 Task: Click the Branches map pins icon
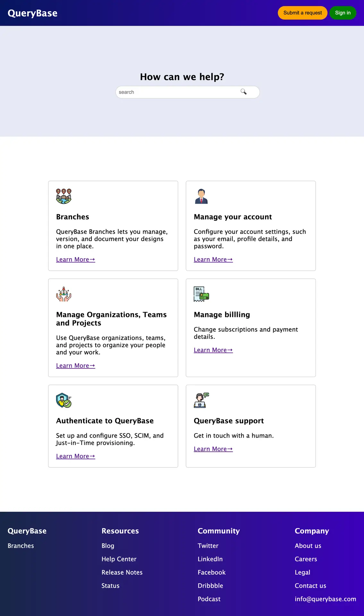point(63,196)
